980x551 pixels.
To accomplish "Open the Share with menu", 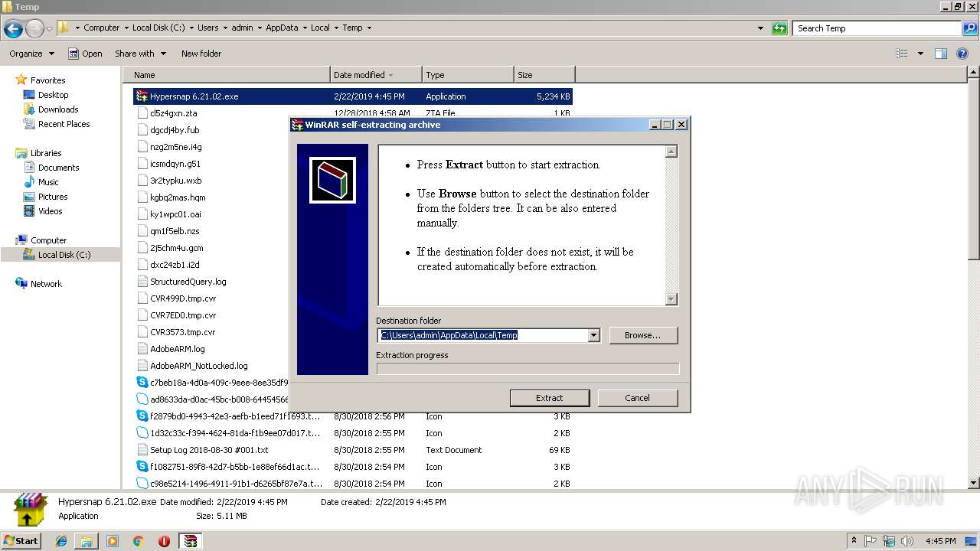I will point(140,54).
